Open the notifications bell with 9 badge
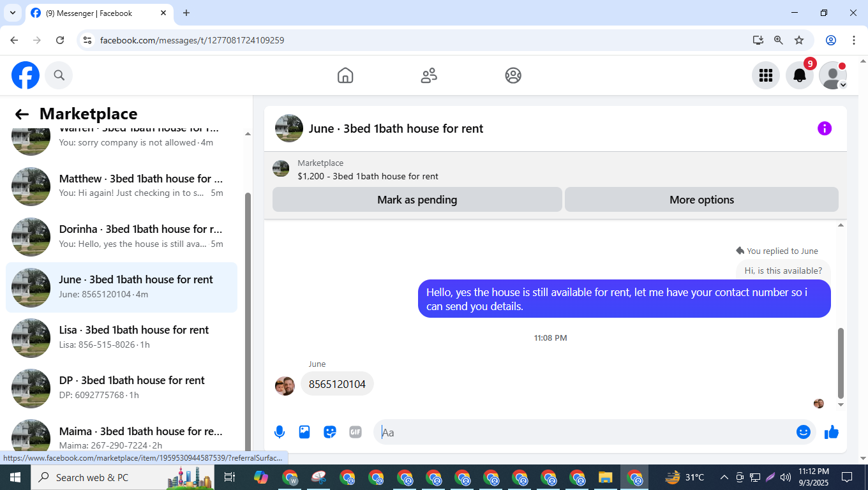The width and height of the screenshot is (868, 490). click(x=800, y=75)
